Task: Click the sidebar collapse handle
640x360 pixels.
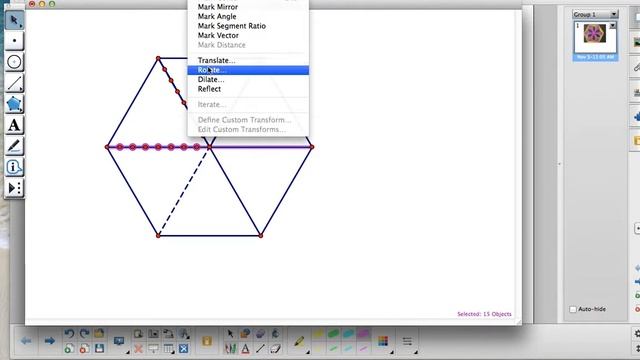Action: (x=559, y=164)
